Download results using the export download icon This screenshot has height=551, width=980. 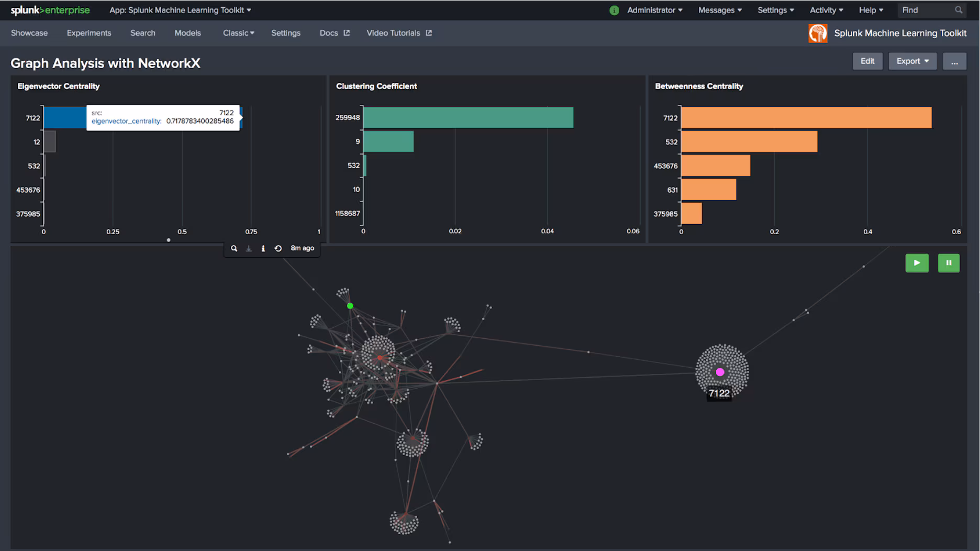249,248
